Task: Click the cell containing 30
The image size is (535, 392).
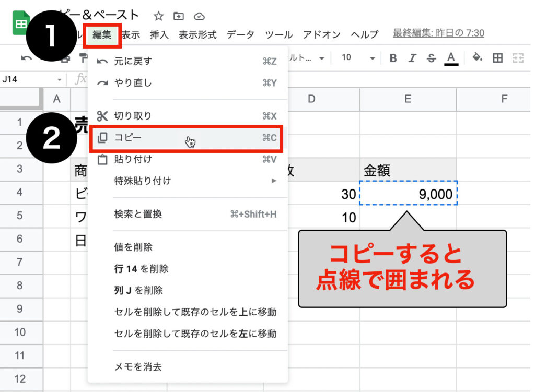Action: (x=324, y=194)
